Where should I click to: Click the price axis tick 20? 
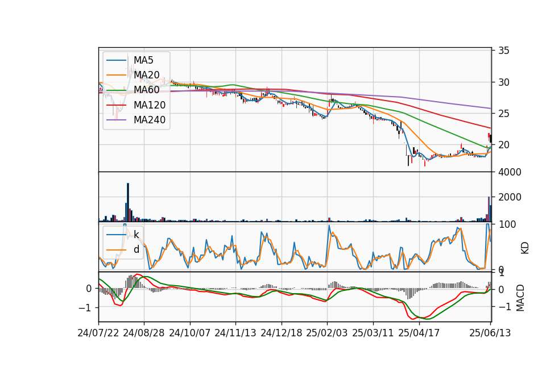click(503, 145)
